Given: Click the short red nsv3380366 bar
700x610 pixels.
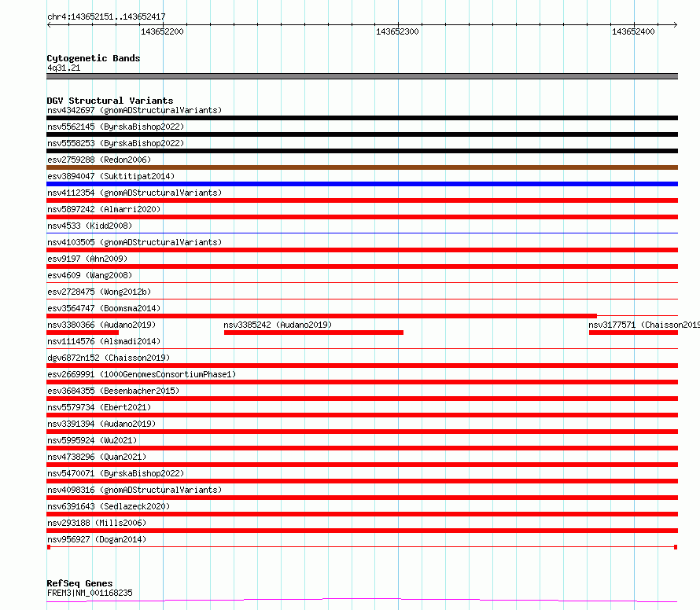Looking at the screenshot, I should click(83, 333).
